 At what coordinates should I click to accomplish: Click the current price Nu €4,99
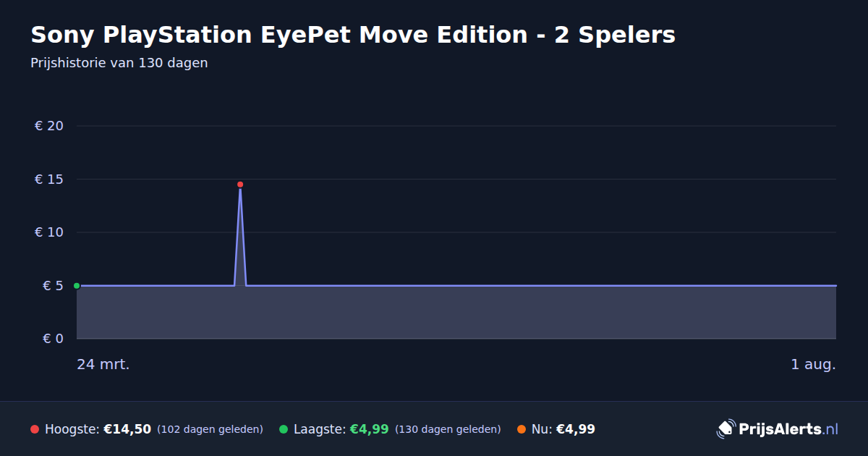pyautogui.click(x=563, y=429)
